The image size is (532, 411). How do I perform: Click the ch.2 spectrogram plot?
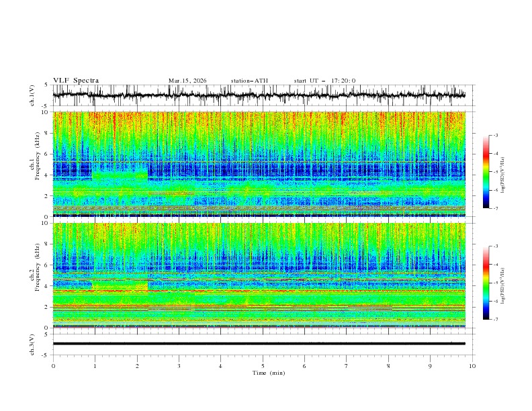259,275
